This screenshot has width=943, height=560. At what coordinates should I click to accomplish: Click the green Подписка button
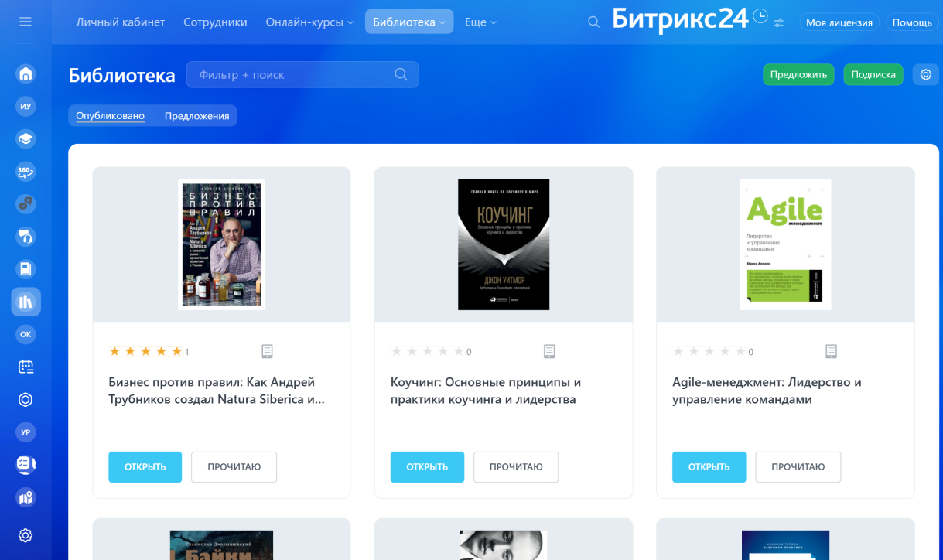tap(873, 74)
